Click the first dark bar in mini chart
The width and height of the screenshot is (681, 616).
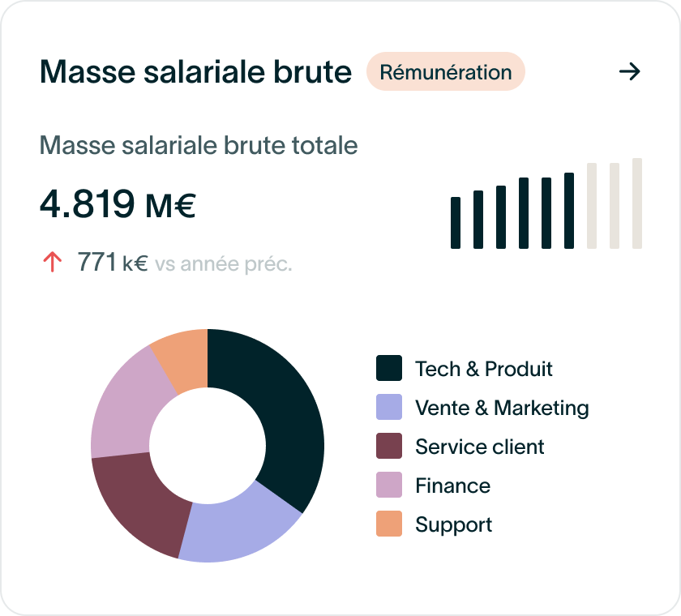(x=455, y=223)
